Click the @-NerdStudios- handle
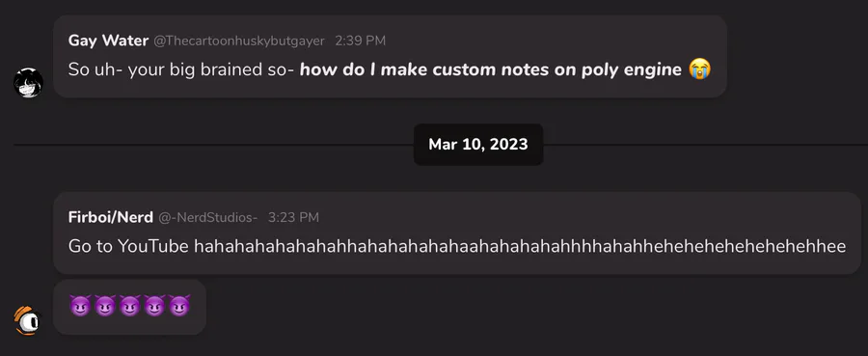The image size is (868, 356). [x=208, y=218]
